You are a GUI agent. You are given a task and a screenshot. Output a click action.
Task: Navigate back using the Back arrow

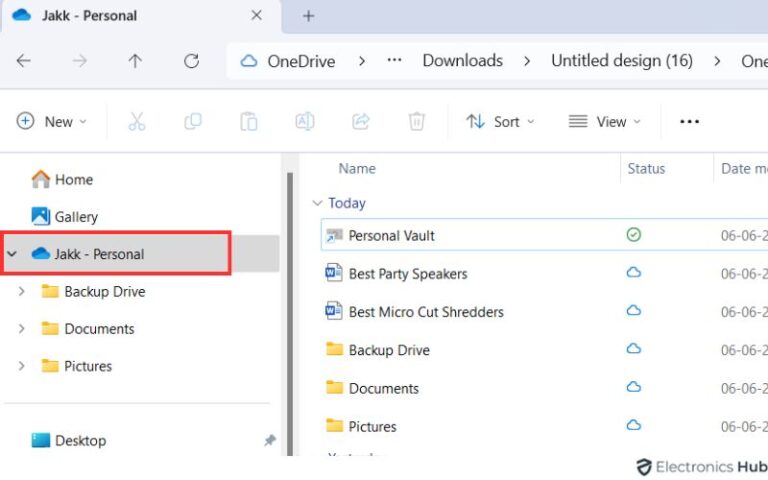point(24,61)
